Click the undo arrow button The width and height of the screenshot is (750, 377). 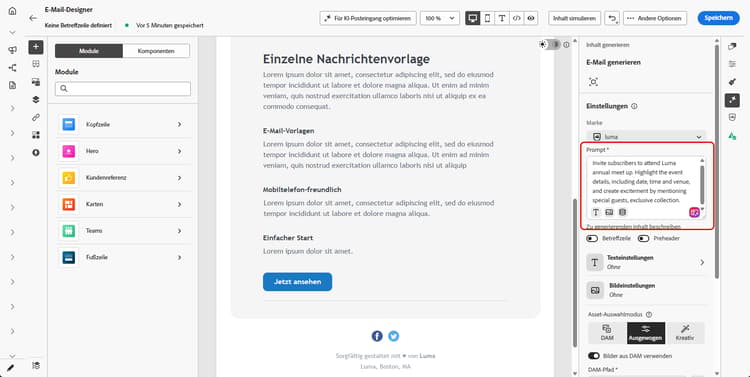[x=612, y=18]
